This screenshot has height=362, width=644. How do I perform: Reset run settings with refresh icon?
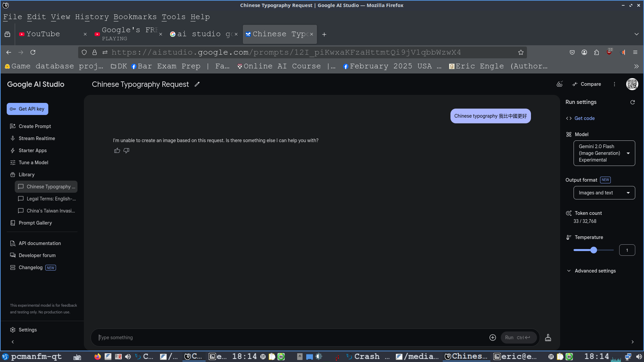click(x=632, y=102)
